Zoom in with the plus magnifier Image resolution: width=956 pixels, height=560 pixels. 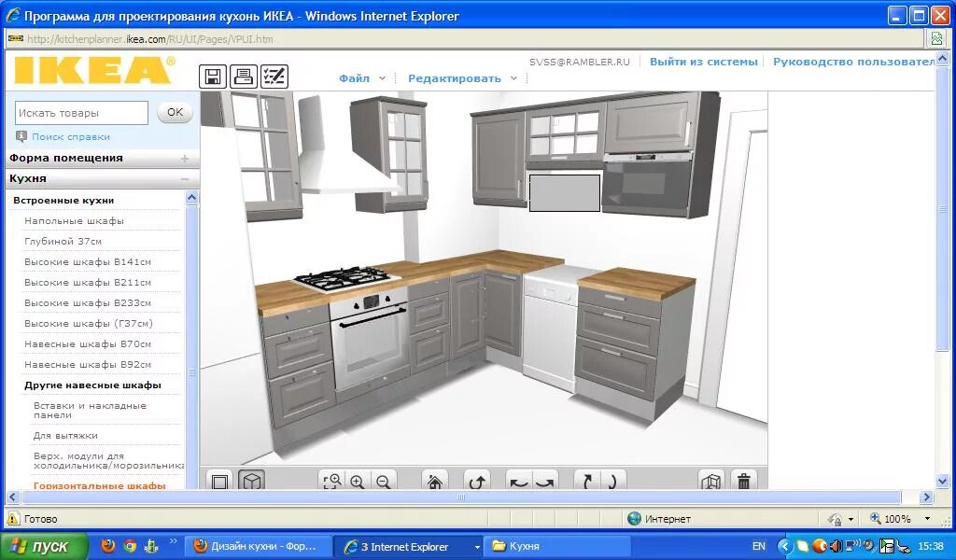(358, 482)
